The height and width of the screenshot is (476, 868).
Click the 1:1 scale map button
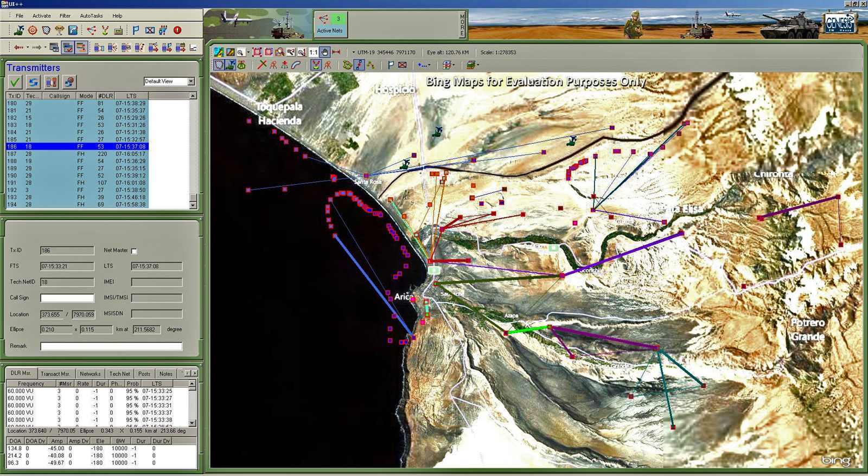[x=313, y=52]
